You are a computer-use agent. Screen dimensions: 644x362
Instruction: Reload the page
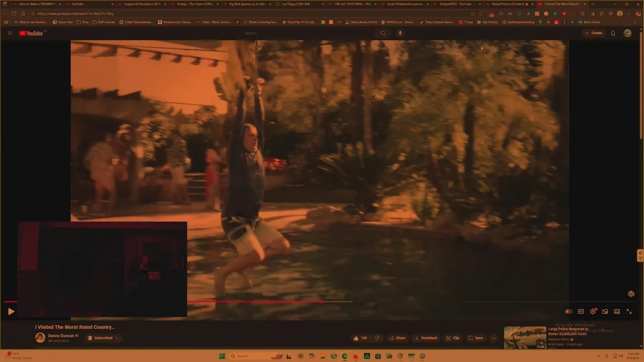click(x=14, y=14)
